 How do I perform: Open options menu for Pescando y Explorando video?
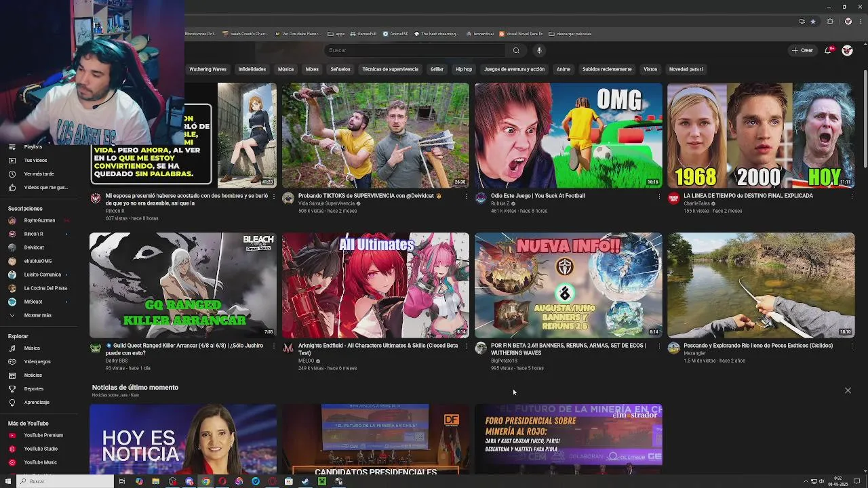click(851, 346)
